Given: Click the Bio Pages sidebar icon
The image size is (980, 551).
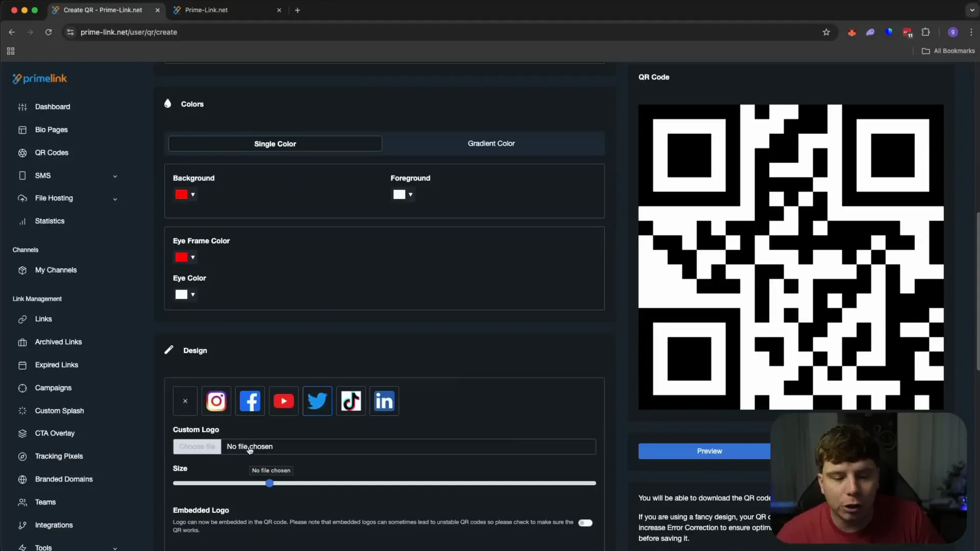Looking at the screenshot, I should (22, 130).
